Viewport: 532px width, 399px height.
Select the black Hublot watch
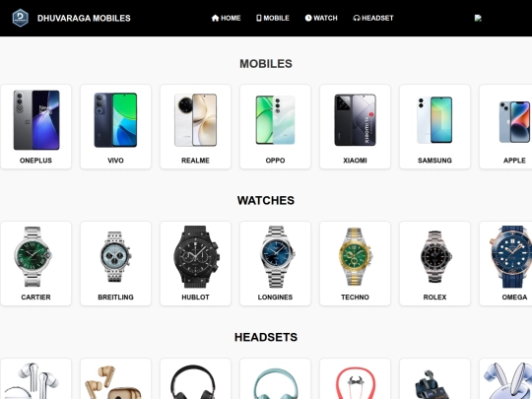point(196,257)
